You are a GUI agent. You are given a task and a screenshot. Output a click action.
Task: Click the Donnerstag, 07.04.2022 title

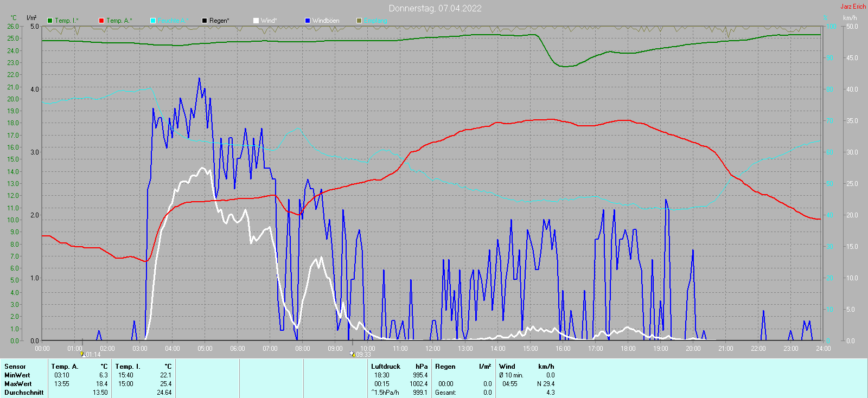(x=435, y=8)
